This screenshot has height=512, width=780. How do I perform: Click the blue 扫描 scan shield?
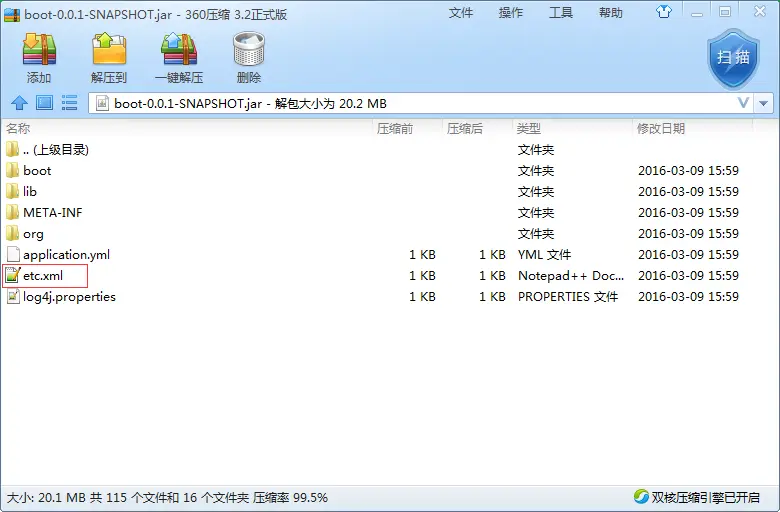pyautogui.click(x=733, y=59)
